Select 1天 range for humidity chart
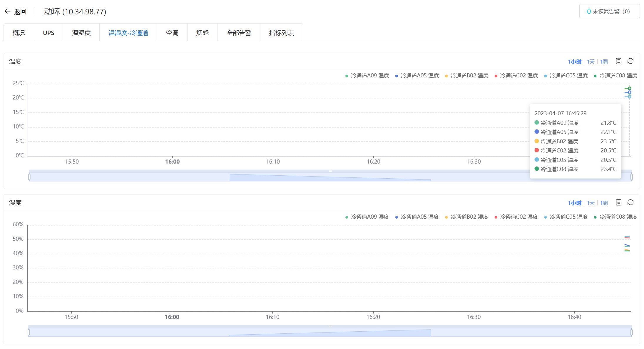644x349 pixels. pyautogui.click(x=591, y=203)
